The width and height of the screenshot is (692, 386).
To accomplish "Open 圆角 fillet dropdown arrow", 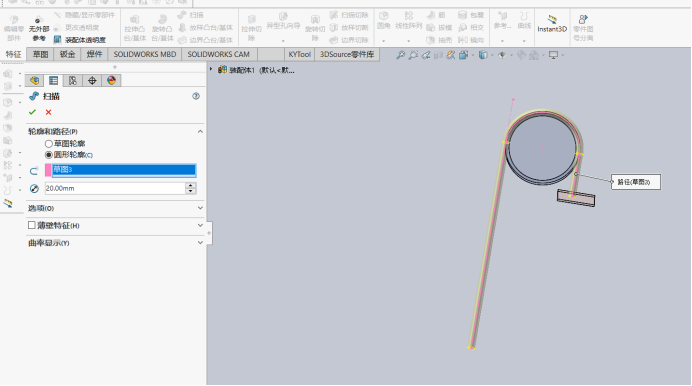I will [384, 41].
